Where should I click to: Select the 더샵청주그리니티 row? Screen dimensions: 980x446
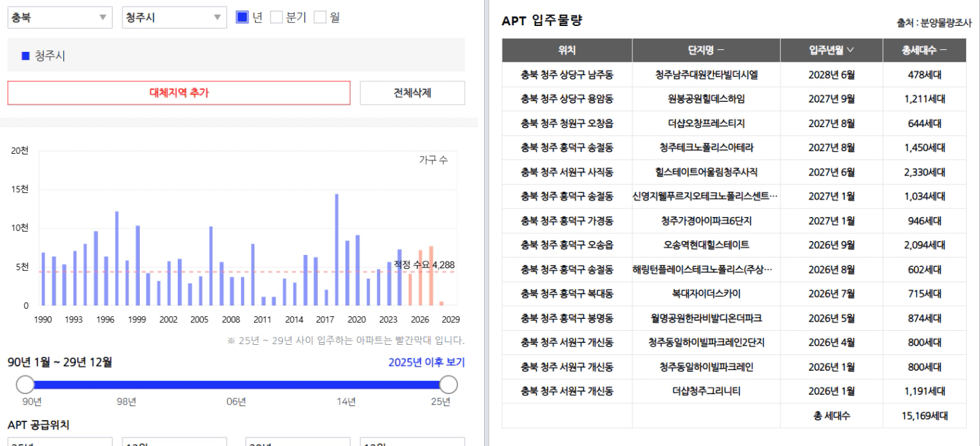tap(734, 391)
